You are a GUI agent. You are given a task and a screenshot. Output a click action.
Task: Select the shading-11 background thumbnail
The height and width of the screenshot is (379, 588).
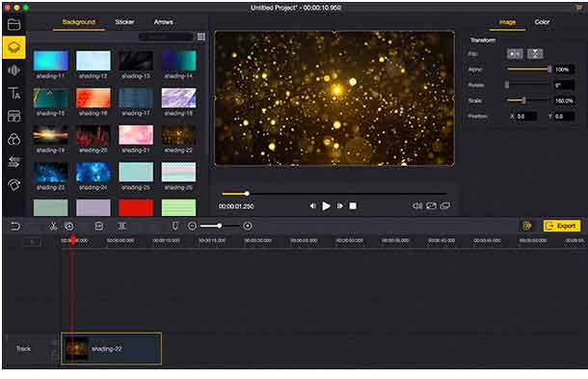coord(51,61)
